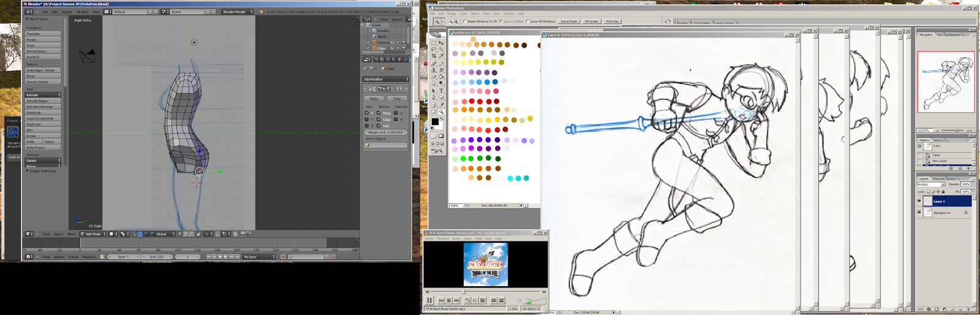Click Subdivide button in Mesh Tools
The height and width of the screenshot is (315, 980).
click(x=43, y=113)
